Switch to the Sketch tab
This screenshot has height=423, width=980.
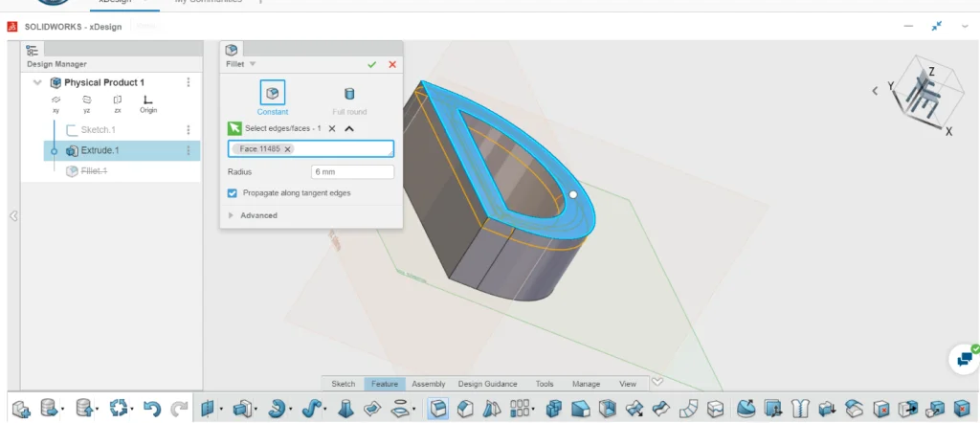[x=343, y=384]
